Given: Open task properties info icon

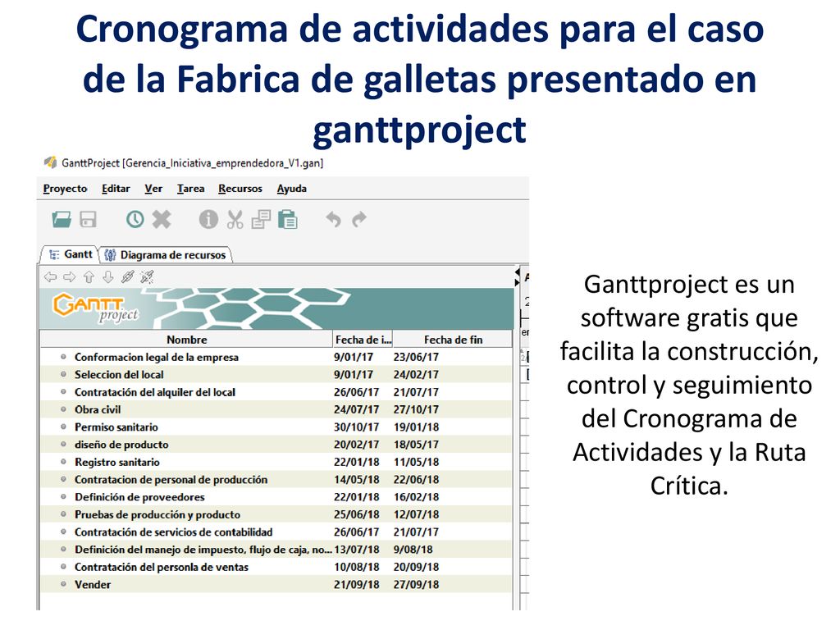Looking at the screenshot, I should pyautogui.click(x=208, y=220).
